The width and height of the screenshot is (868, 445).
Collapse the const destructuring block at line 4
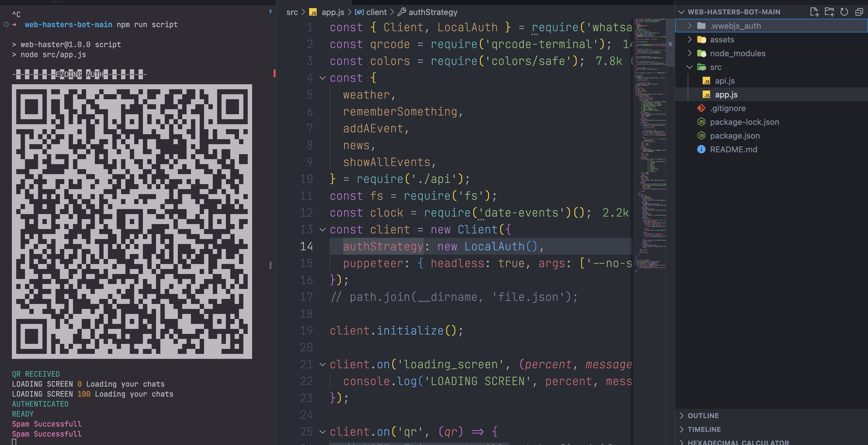point(323,78)
